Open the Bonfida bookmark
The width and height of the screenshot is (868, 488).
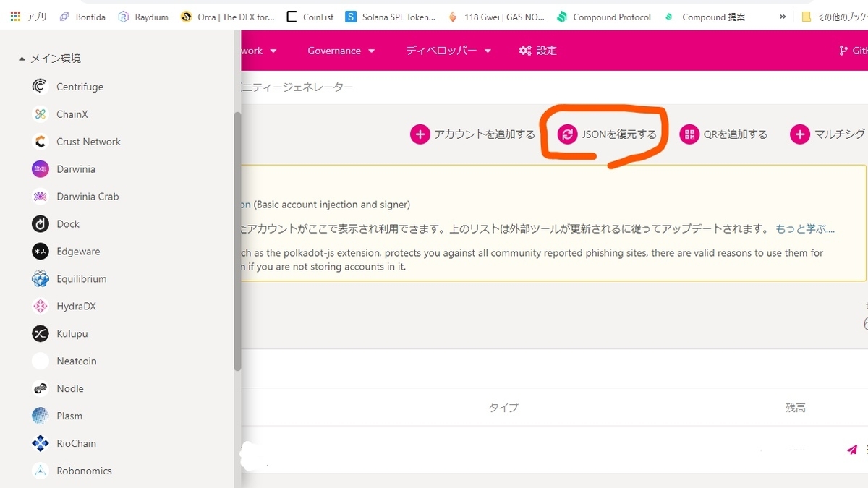tap(82, 17)
